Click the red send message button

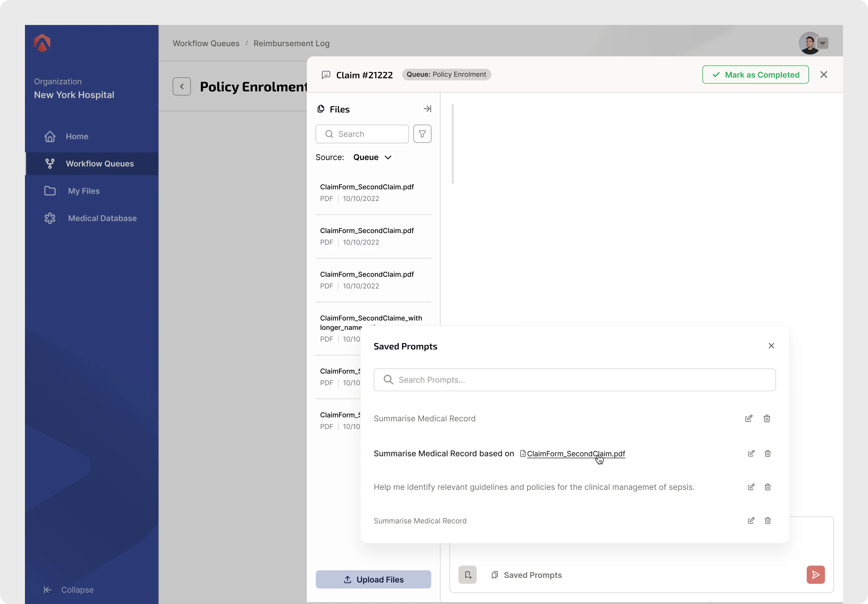815,574
